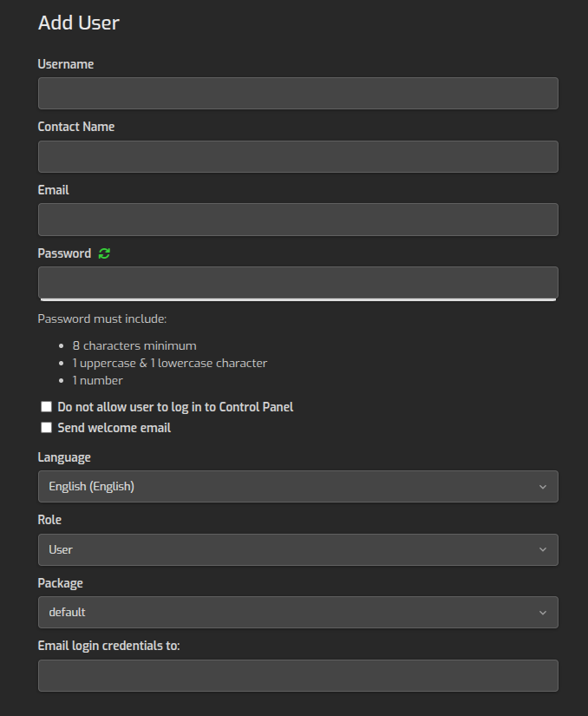Screen dimensions: 588x716
Task: Click into the Contact Name text box
Action: tap(297, 157)
